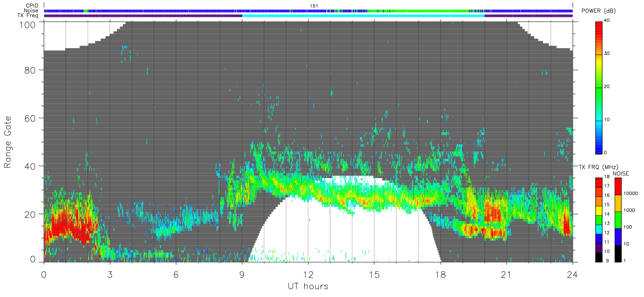This screenshot has width=644, height=297.
Task: Click the 10000 label on the NOISE scale
Action: click(630, 194)
